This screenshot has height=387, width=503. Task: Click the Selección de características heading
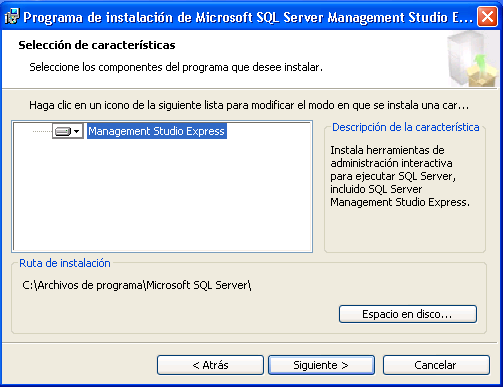(97, 45)
